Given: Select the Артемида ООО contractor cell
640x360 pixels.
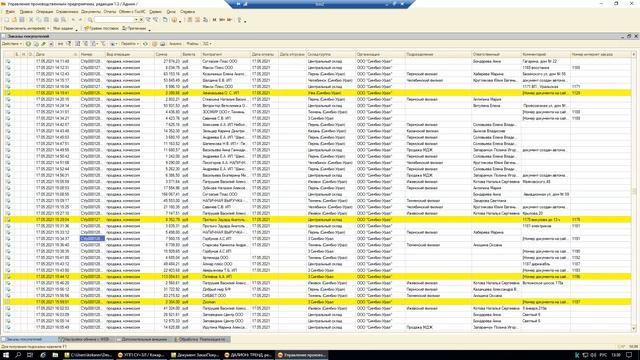Looking at the screenshot, I should pos(225,258).
